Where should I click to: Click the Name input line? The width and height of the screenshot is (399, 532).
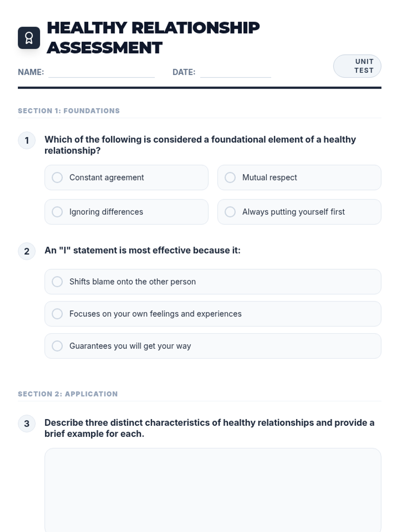[101, 72]
